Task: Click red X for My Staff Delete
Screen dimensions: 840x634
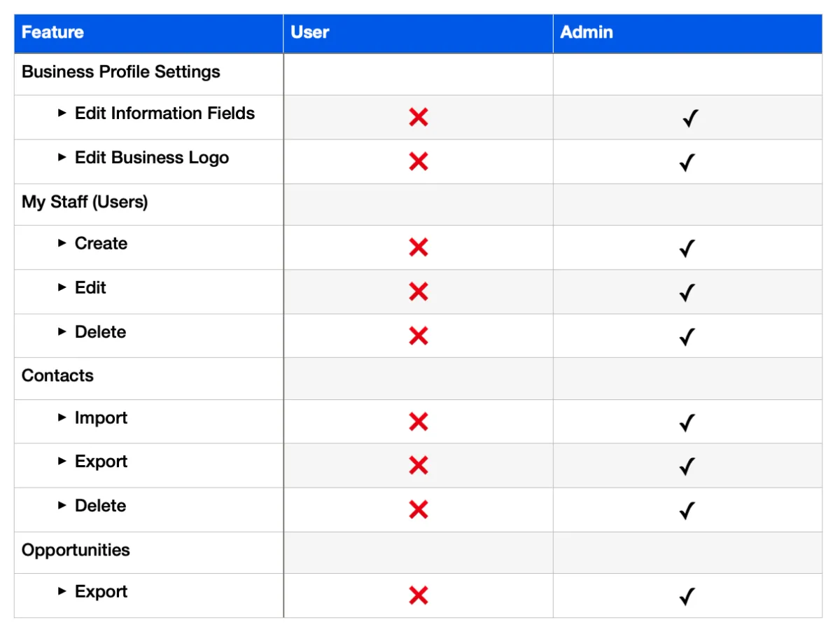Action: tap(419, 336)
